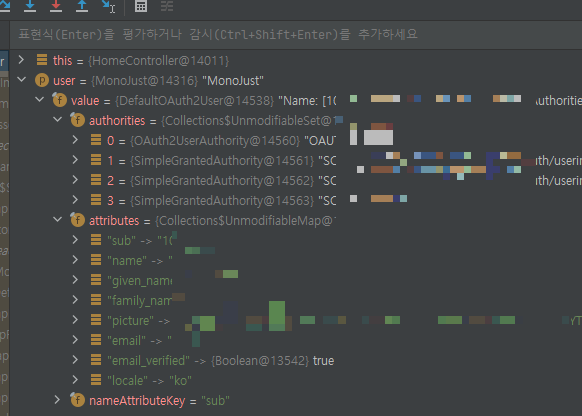Click the parameter 'p' icon beside user
This screenshot has height=416, width=582.
(x=42, y=80)
